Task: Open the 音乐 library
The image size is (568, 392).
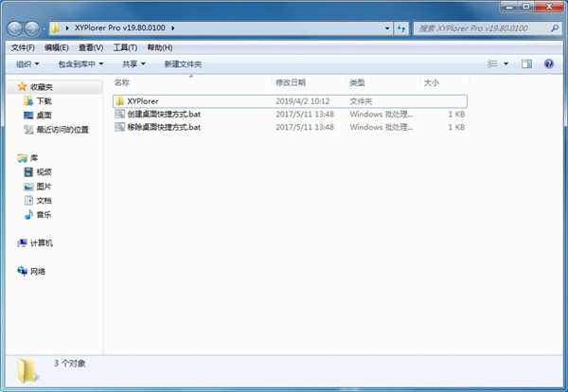Action: point(44,215)
